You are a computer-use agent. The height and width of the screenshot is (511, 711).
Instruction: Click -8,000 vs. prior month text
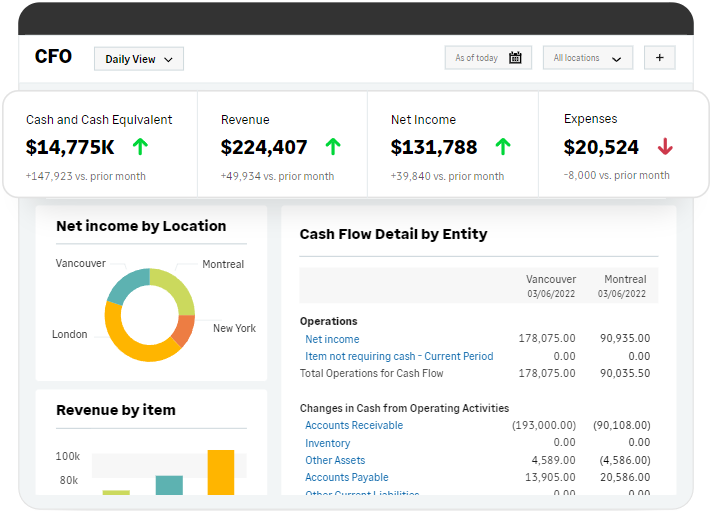click(x=617, y=175)
